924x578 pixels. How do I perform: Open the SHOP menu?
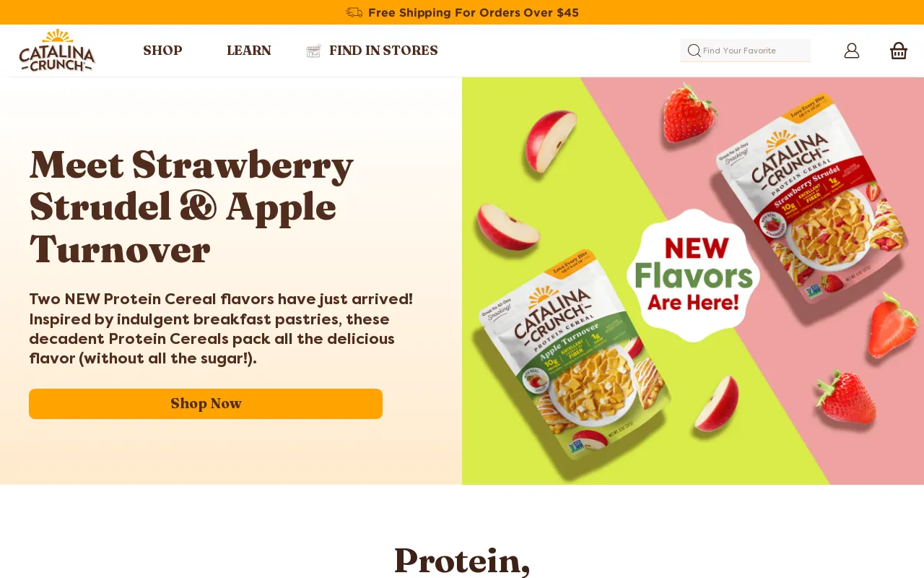point(162,51)
